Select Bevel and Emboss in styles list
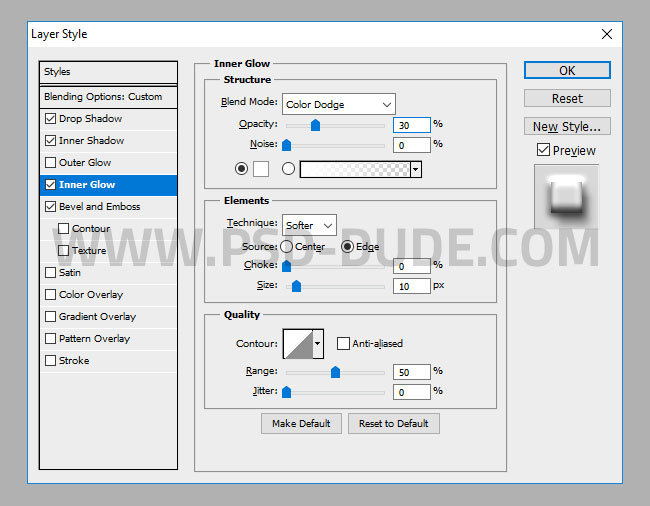650x506 pixels. click(x=99, y=207)
